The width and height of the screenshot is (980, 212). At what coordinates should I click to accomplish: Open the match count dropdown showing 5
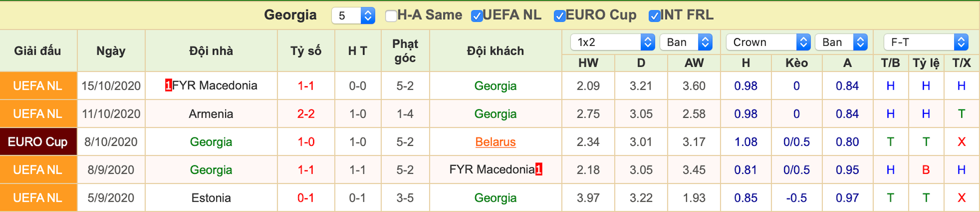pyautogui.click(x=353, y=16)
